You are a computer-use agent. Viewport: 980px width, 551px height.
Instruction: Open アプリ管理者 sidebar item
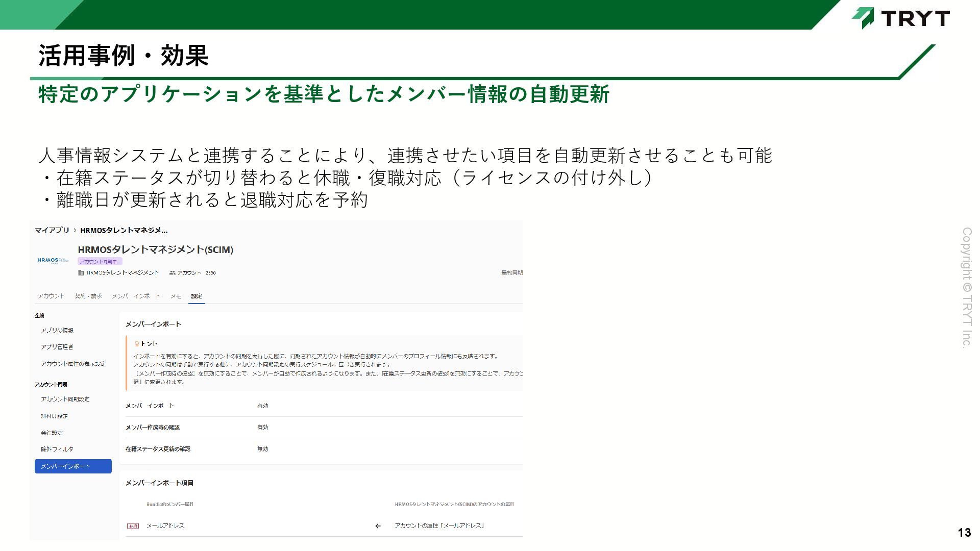coord(57,347)
